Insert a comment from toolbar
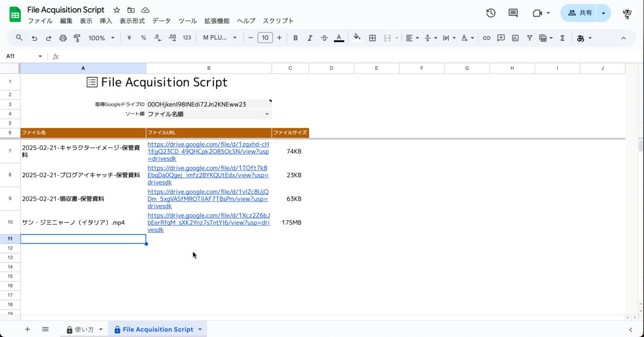 [501, 38]
